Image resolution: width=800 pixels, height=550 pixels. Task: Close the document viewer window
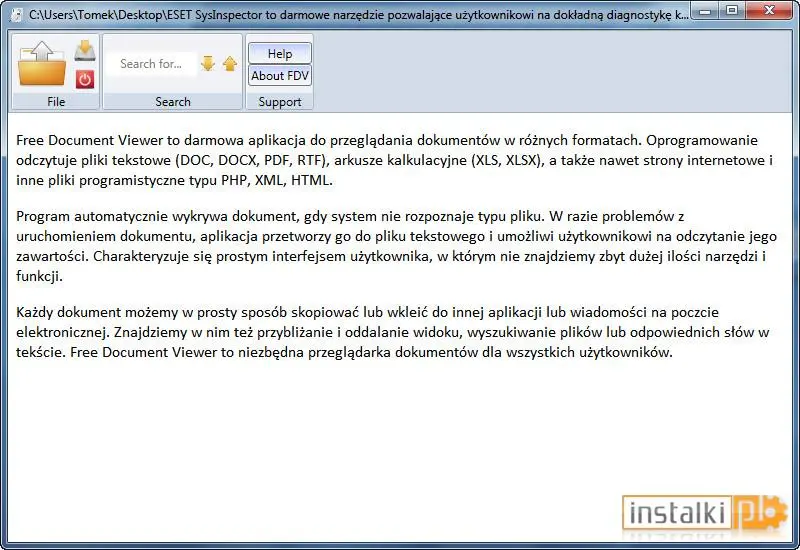pyautogui.click(x=770, y=11)
